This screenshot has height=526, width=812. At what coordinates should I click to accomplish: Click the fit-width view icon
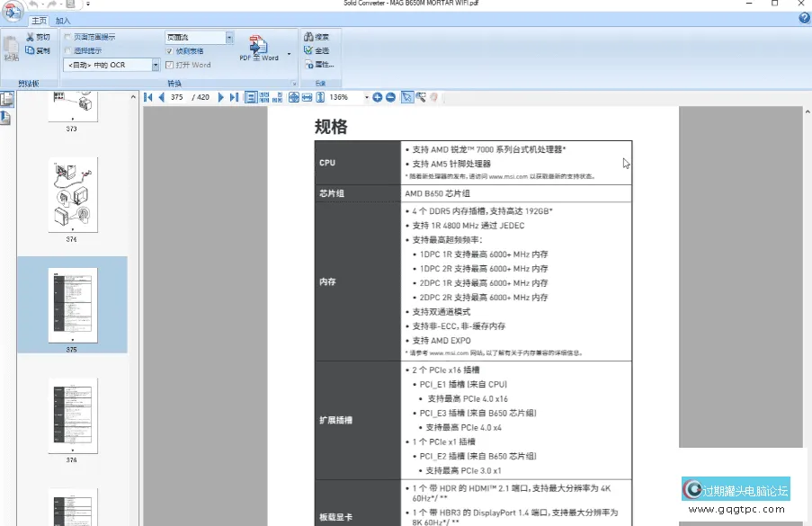coord(306,97)
